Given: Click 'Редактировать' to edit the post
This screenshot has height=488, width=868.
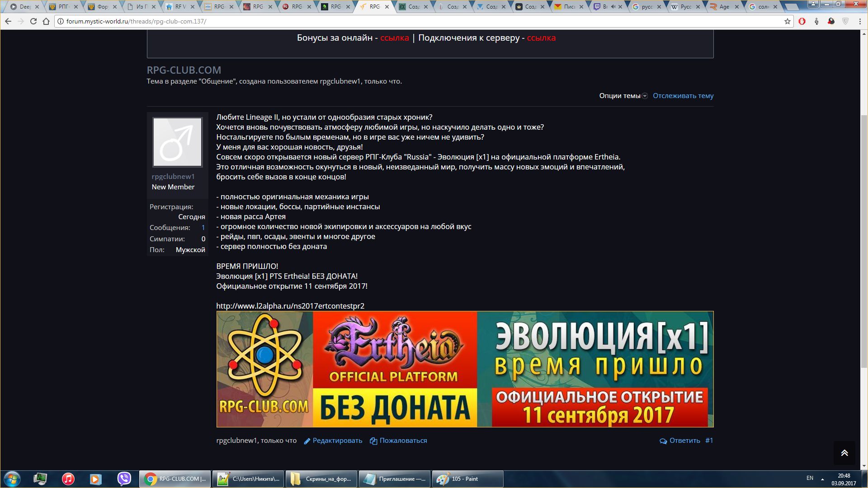Looking at the screenshot, I should pyautogui.click(x=337, y=441).
